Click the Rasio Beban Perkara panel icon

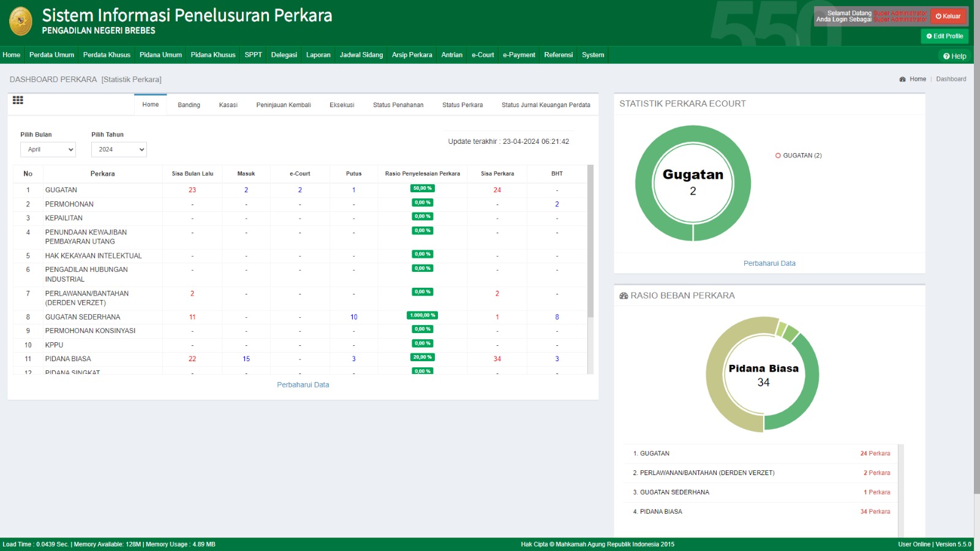[624, 296]
